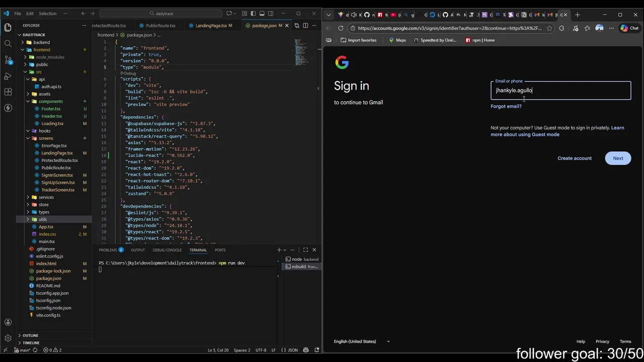The width and height of the screenshot is (644, 362).
Task: Click the Split Editor Right icon
Action: pyautogui.click(x=305, y=26)
